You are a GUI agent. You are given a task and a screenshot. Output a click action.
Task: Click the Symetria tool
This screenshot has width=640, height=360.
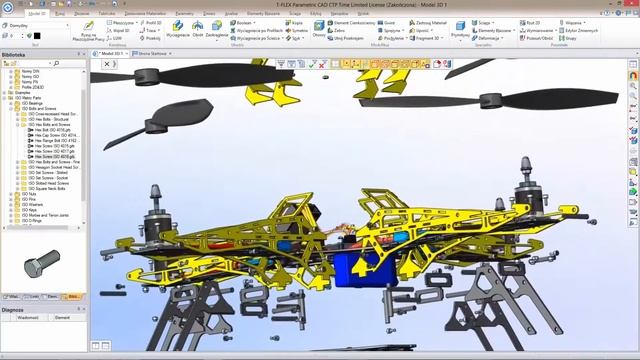coord(296,31)
